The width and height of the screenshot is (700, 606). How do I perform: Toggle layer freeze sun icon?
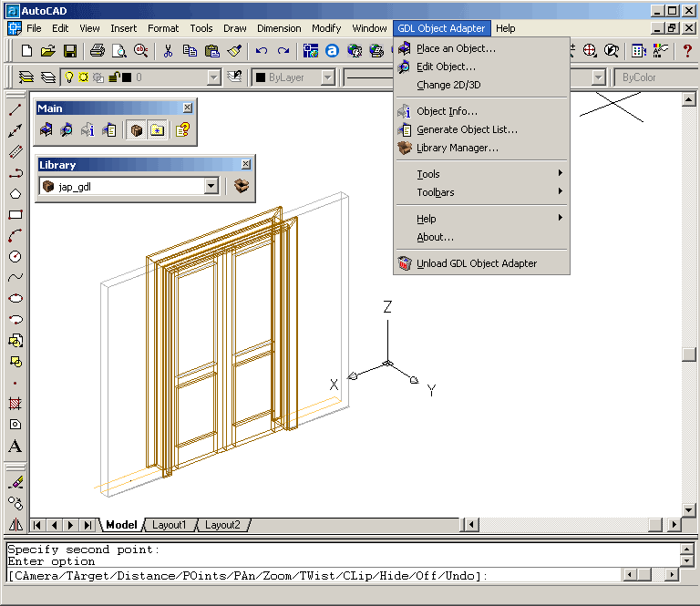pos(84,77)
